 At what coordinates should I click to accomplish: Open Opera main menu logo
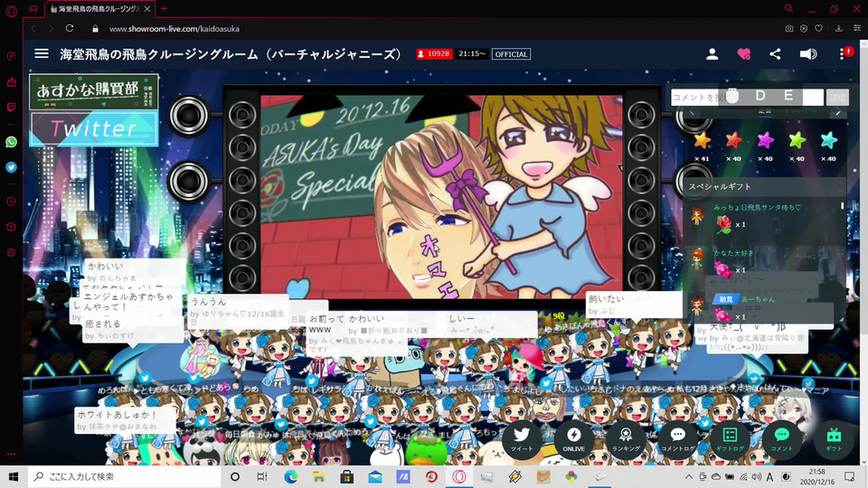click(11, 11)
